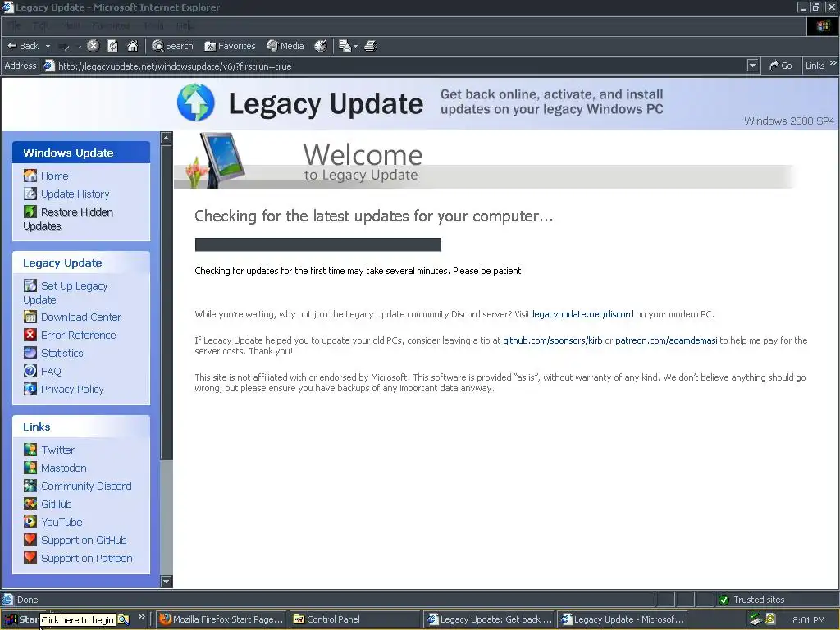Open the Back history dropdown arrow

coord(48,46)
